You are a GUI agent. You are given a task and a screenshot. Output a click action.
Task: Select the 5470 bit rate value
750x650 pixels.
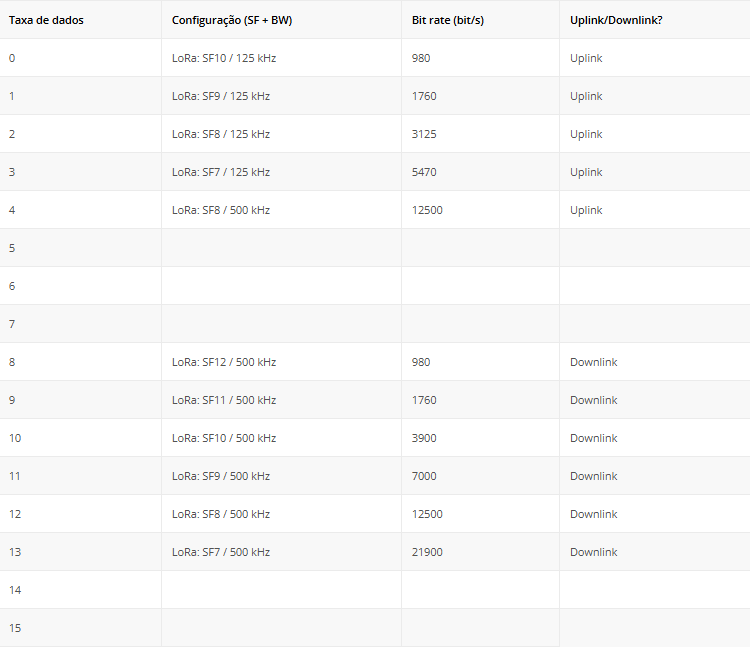tap(424, 172)
